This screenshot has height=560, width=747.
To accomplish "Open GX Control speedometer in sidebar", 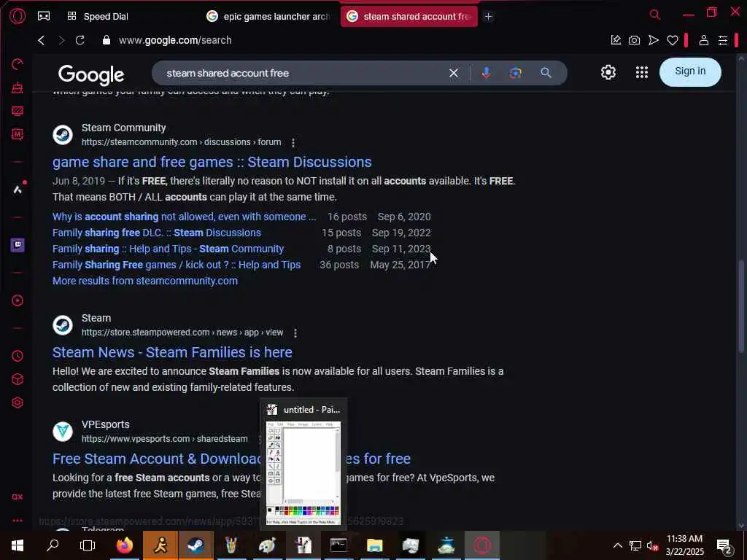I will [x=18, y=64].
